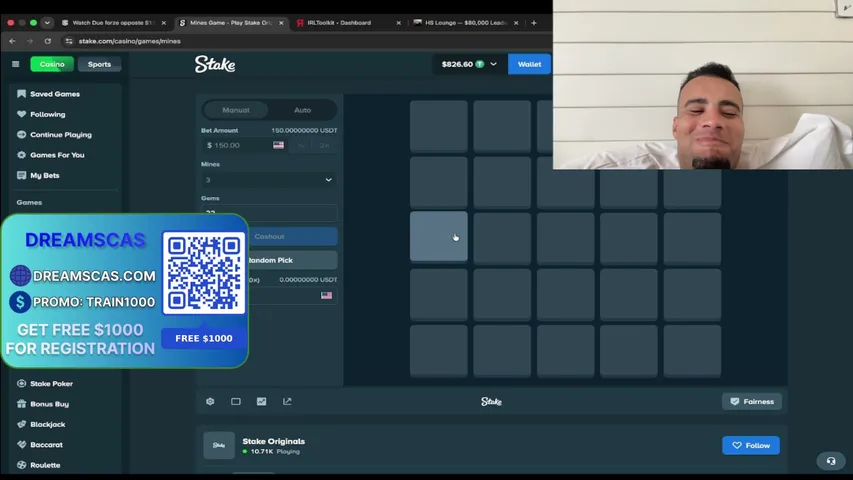Image resolution: width=853 pixels, height=480 pixels.
Task: Open Games For You in sidebar
Action: (57, 155)
